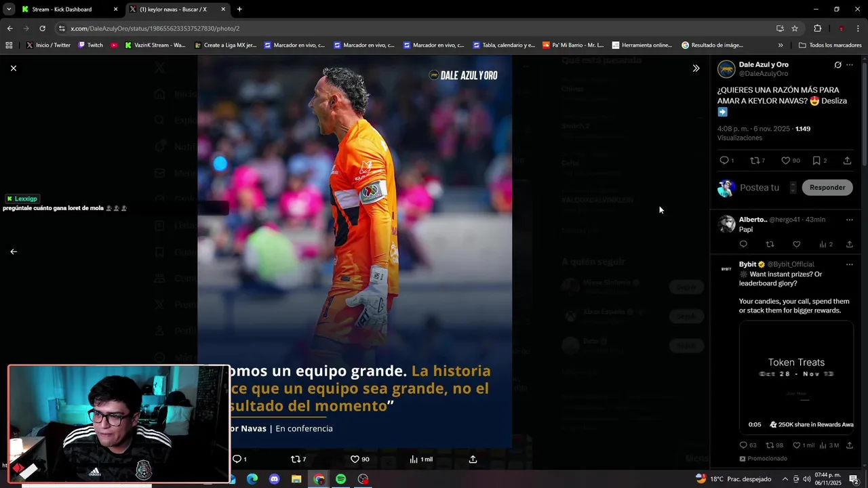Open the Chrome extensions puzzle icon
This screenshot has width=868, height=488.
(x=817, y=28)
